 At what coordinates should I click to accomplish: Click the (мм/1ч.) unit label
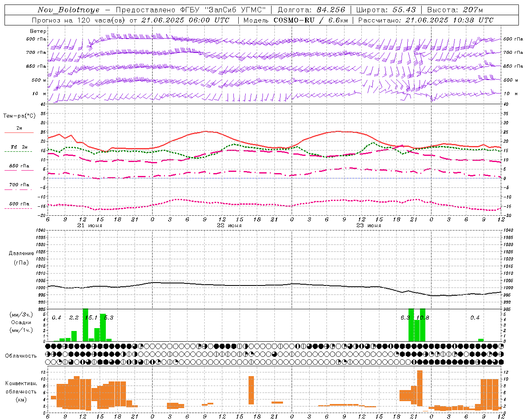(x=21, y=330)
